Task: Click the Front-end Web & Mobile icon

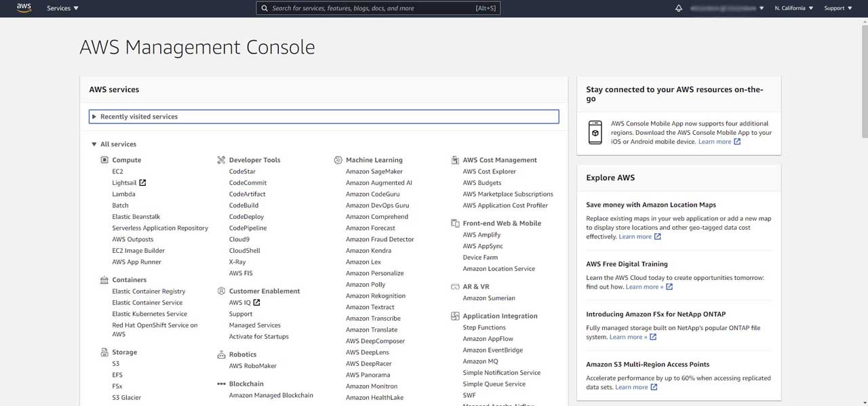Action: click(x=456, y=223)
